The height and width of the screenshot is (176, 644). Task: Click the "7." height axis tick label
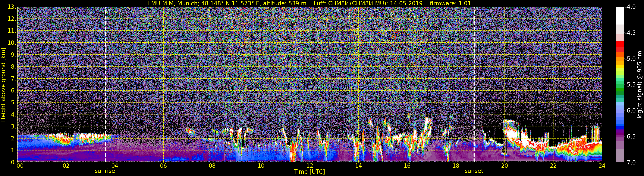pyautogui.click(x=13, y=79)
